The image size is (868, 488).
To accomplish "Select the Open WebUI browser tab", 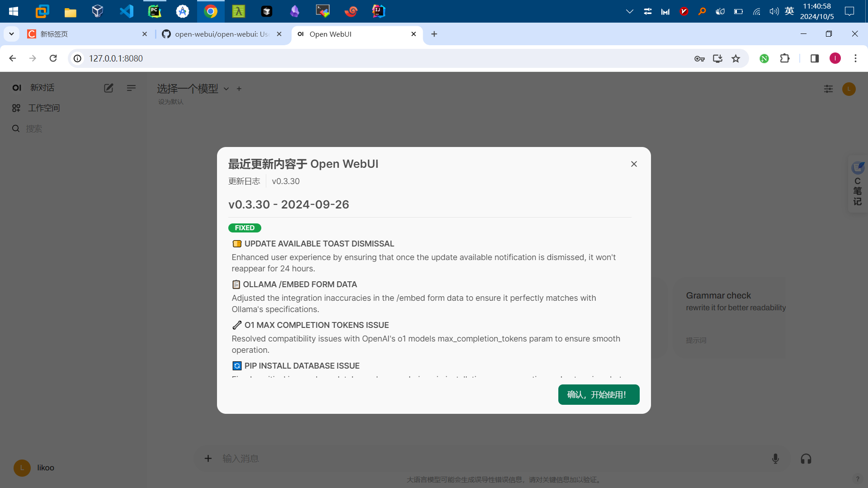I will [x=357, y=34].
